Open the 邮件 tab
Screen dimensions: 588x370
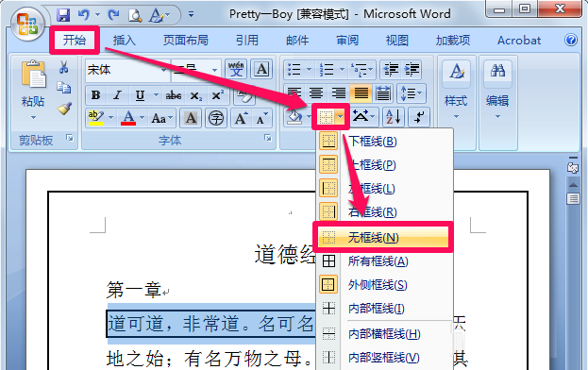297,40
